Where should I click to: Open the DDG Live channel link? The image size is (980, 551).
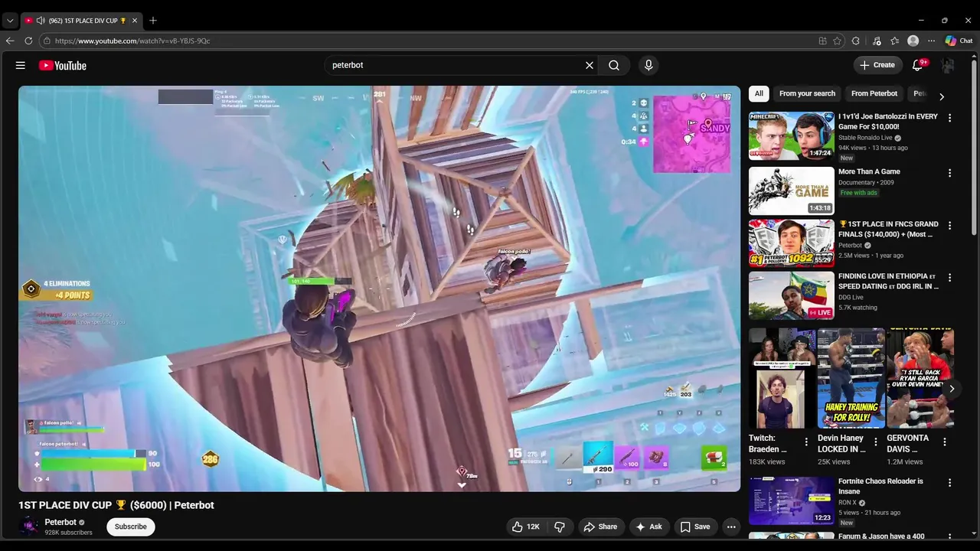tap(851, 297)
